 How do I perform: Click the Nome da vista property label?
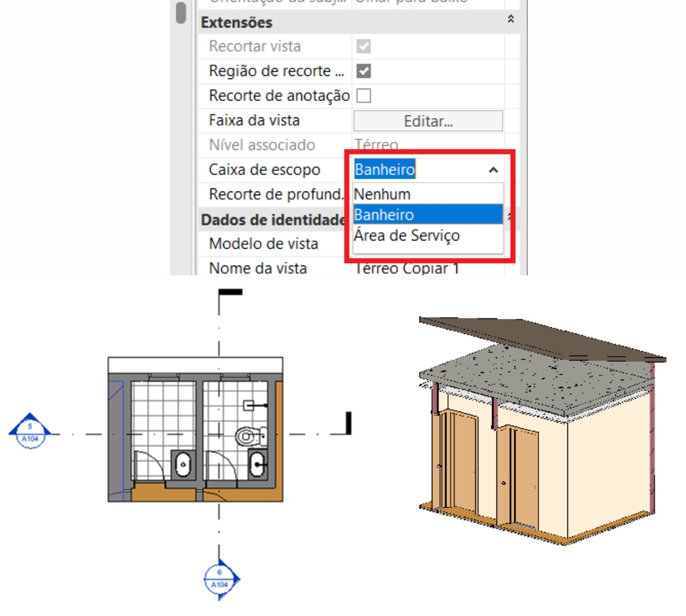pos(258,268)
